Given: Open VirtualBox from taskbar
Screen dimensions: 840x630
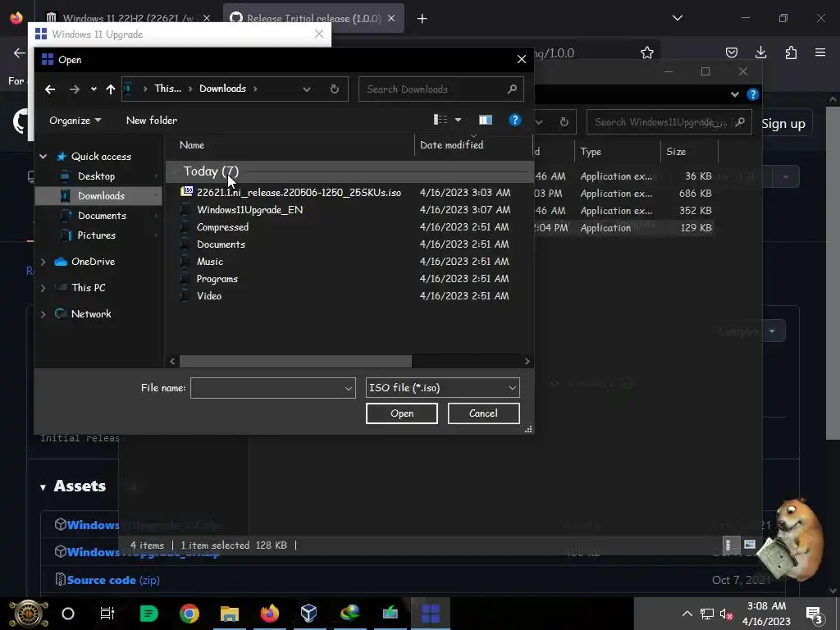Looking at the screenshot, I should point(309,614).
